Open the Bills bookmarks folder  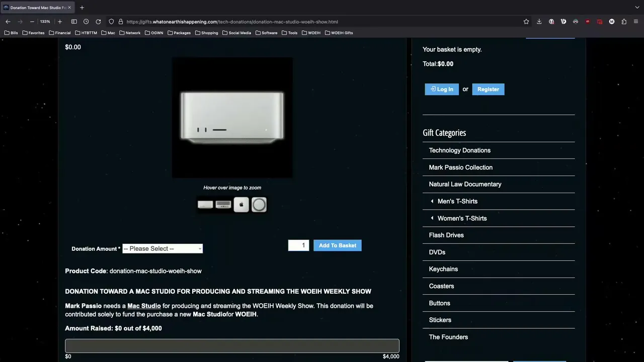[11, 33]
